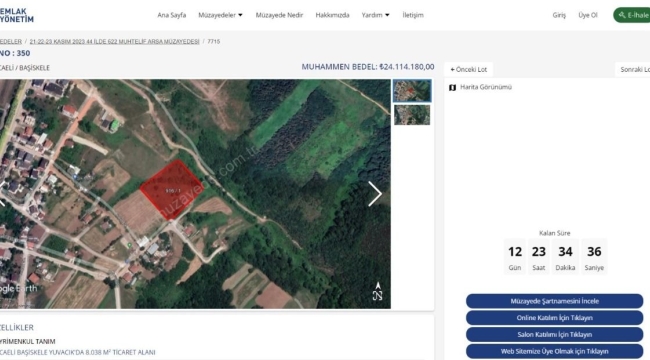Click the gavel icon on E-İhale button
Screen dimensions: 650x360
click(x=622, y=15)
